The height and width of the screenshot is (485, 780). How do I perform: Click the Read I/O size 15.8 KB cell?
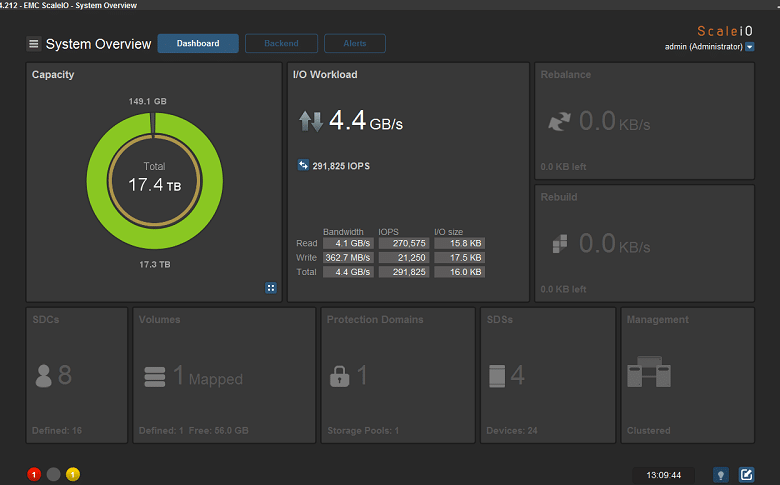460,243
